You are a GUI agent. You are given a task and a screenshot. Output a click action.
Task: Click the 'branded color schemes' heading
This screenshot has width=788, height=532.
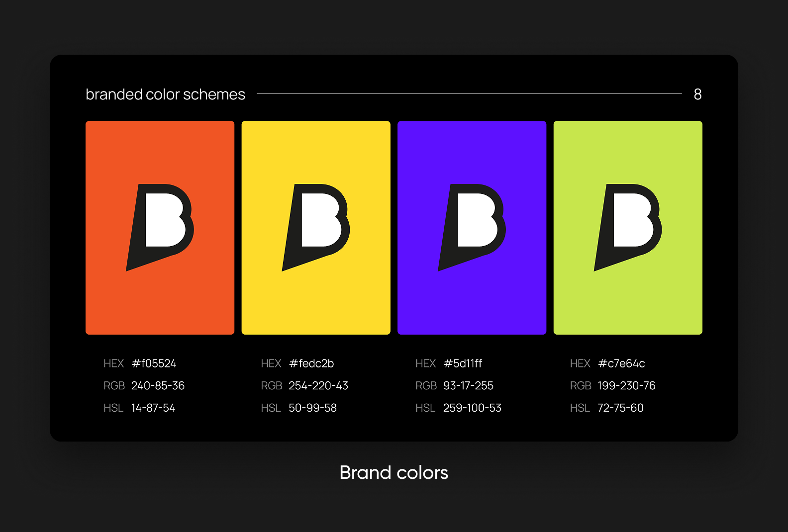pos(165,94)
